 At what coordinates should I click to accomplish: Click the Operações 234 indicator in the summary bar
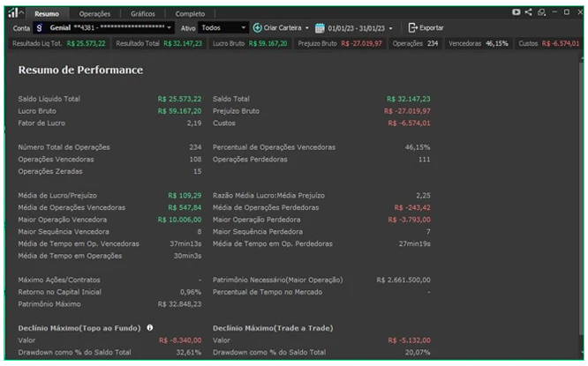point(415,43)
